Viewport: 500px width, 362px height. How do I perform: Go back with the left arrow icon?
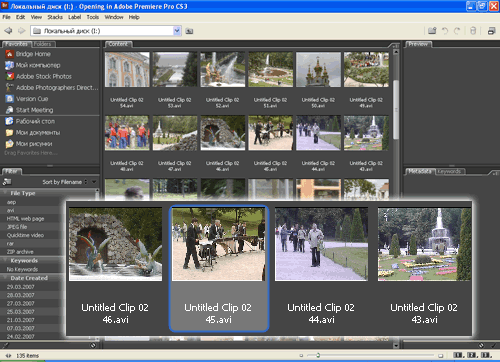tap(8, 31)
